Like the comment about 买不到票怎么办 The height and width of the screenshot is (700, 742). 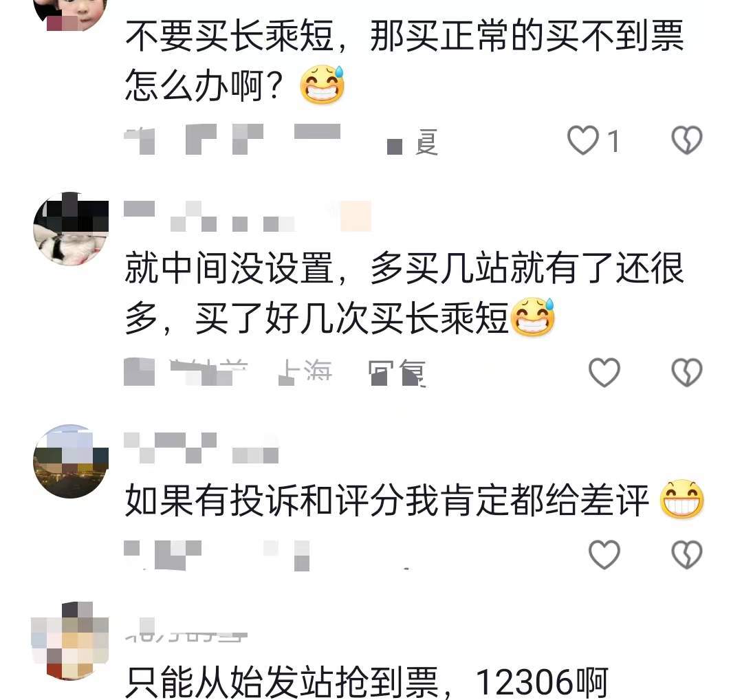583,140
